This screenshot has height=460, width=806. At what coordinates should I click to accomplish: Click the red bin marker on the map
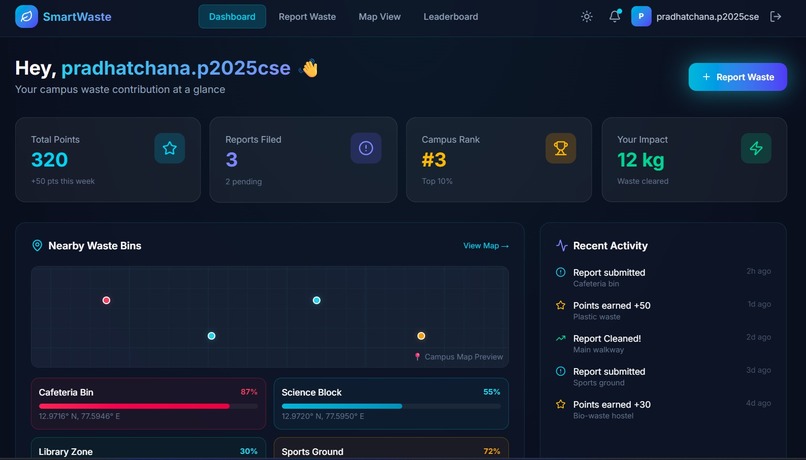coord(106,300)
